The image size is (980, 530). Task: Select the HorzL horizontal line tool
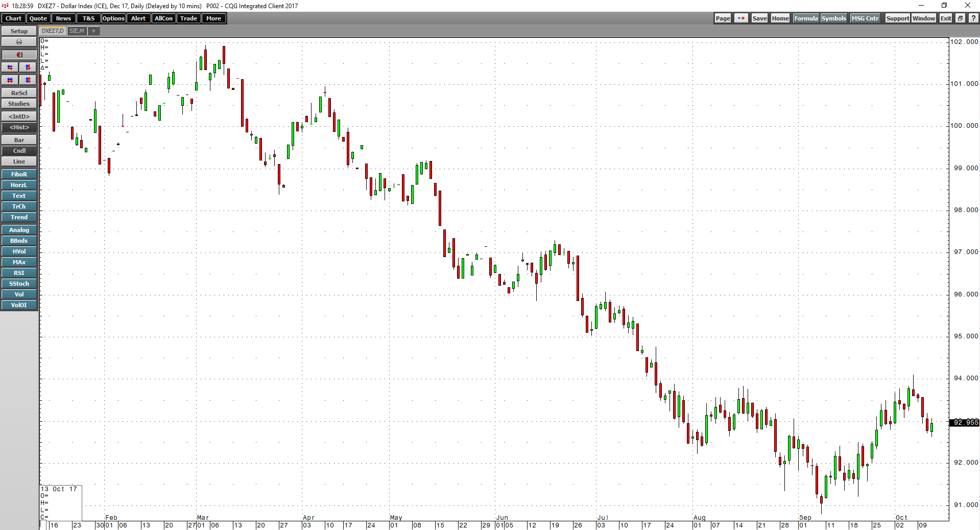19,185
